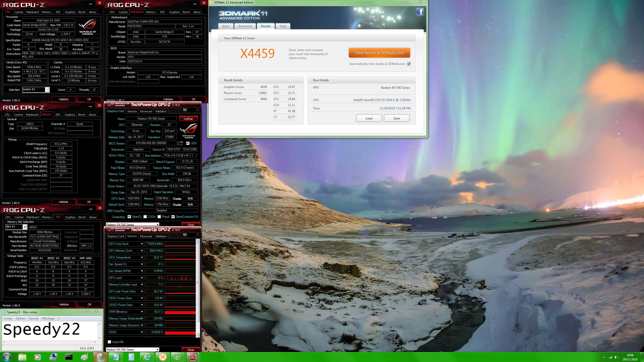The height and width of the screenshot is (362, 644).
Task: Launch Windows Media Player from taskbar
Action: pyautogui.click(x=37, y=357)
